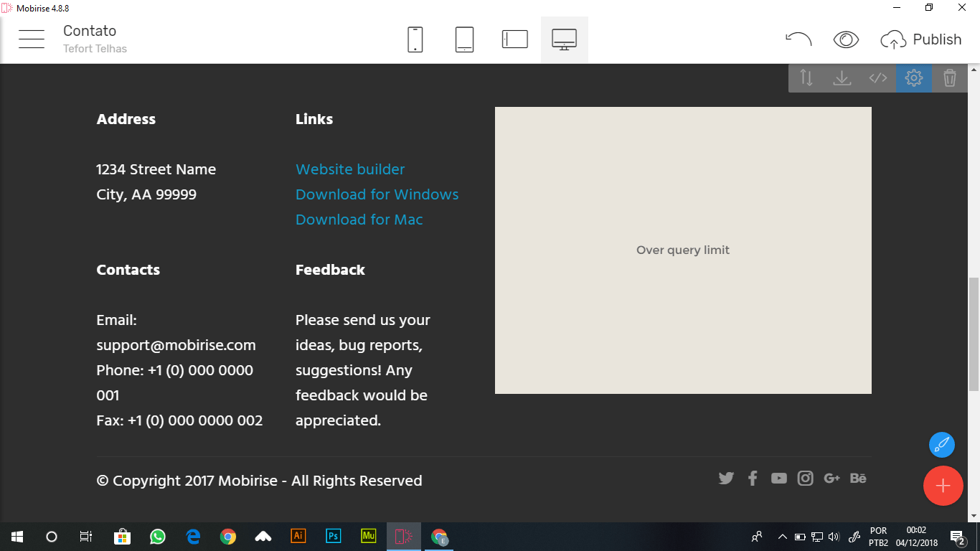Publish the website
Image resolution: width=980 pixels, height=551 pixels.
[x=921, y=39]
